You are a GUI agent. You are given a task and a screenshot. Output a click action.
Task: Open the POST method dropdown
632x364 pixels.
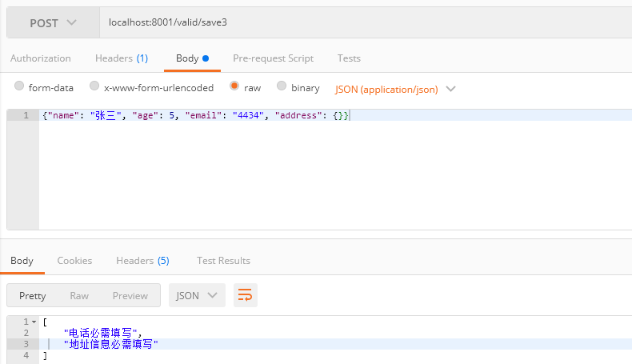[54, 23]
